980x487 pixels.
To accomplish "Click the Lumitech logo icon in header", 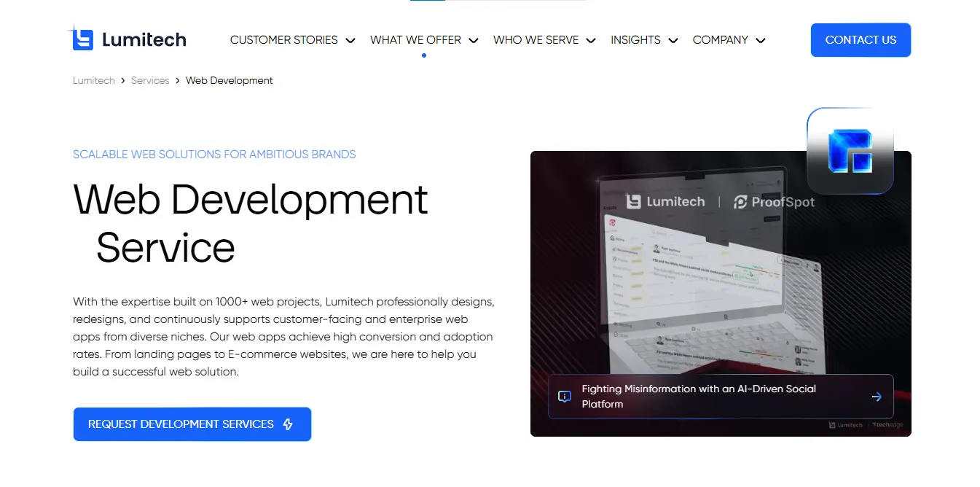I will tap(82, 39).
